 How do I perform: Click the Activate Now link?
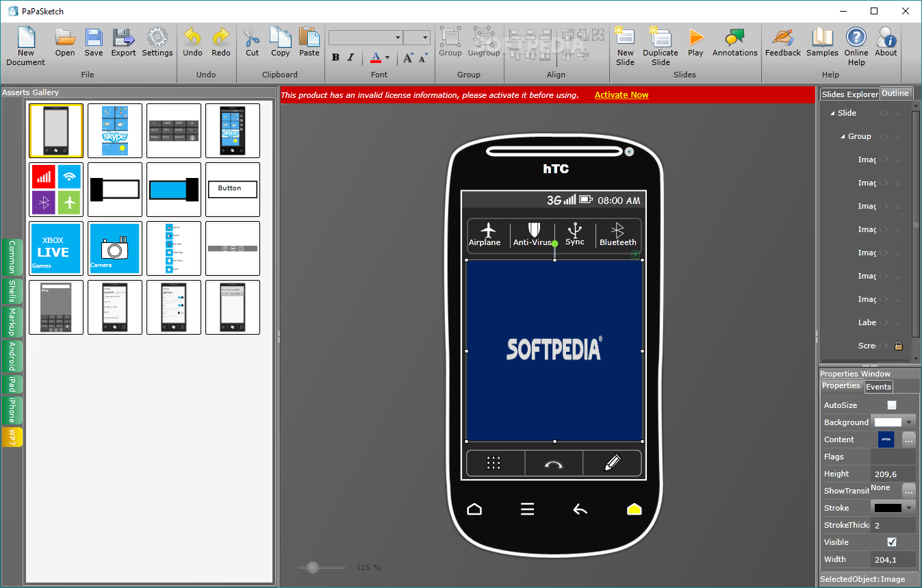622,95
